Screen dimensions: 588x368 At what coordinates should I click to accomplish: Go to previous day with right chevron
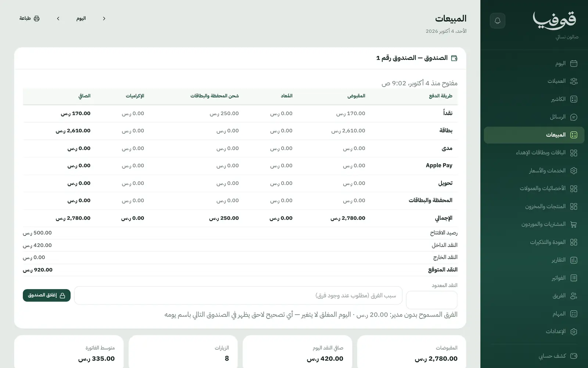point(104,18)
